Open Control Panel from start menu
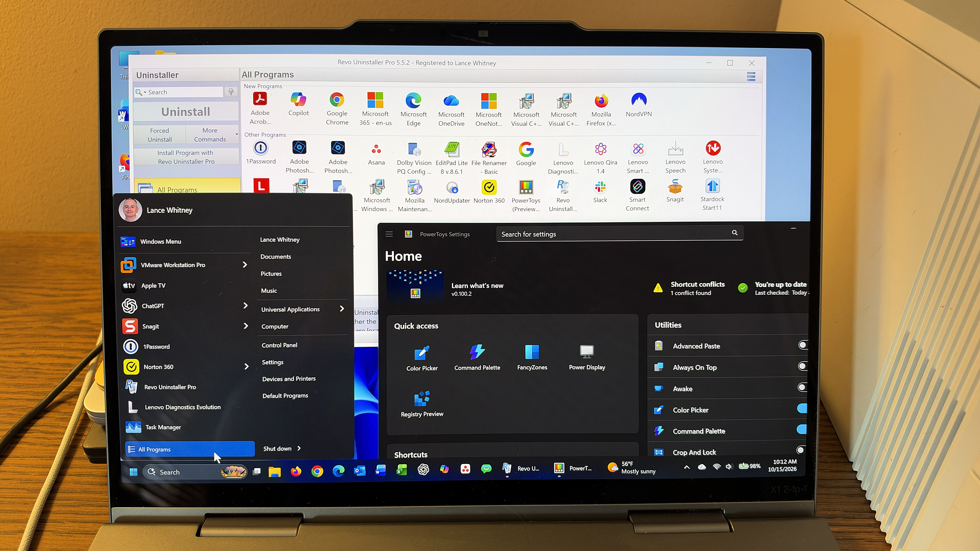 tap(279, 345)
